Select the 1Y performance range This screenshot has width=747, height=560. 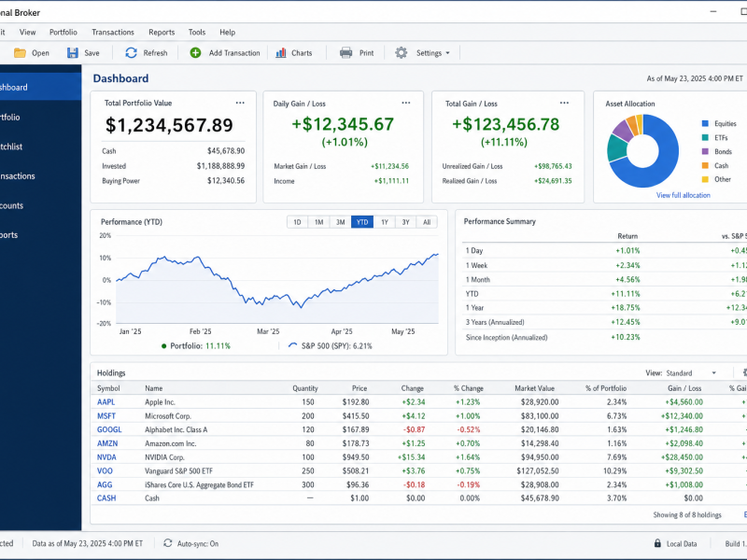[385, 222]
